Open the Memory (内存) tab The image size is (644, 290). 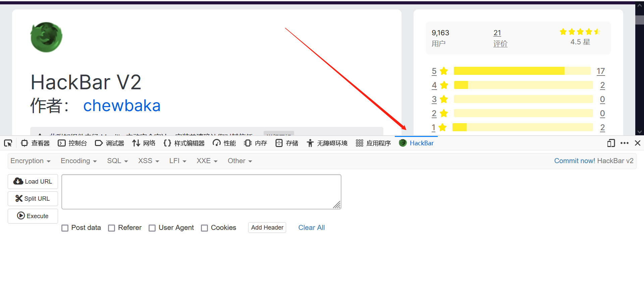[256, 143]
